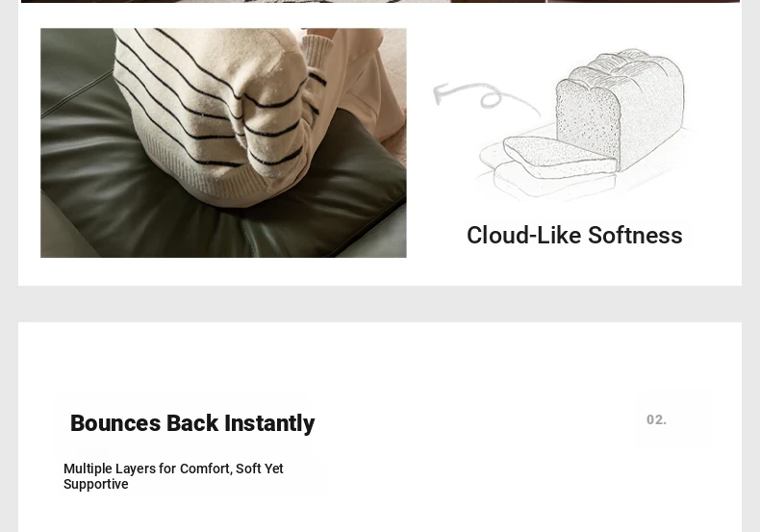Click the word 'Supportive' in subtitle
Screen dimensions: 760x532
pos(96,484)
